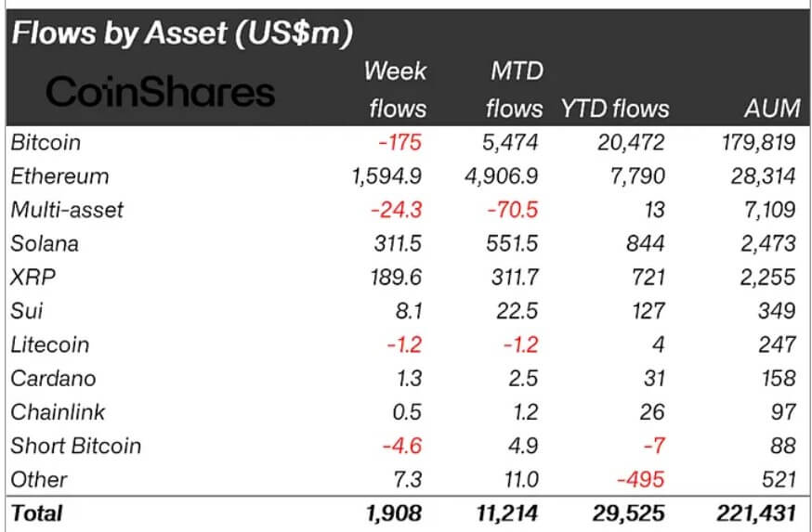Screen dimensions: 812x532
Task: Select Ethereum's week flows value 1,594.9
Action: coord(387,176)
